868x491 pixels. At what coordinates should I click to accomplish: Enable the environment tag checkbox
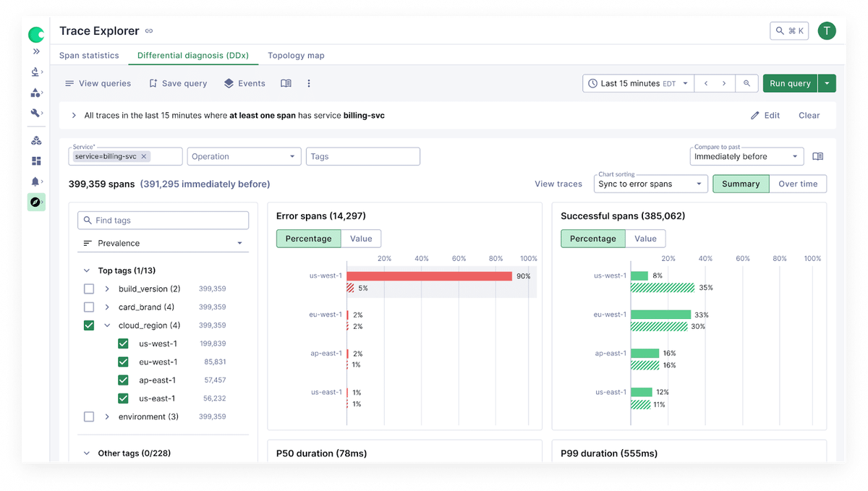pos(89,417)
